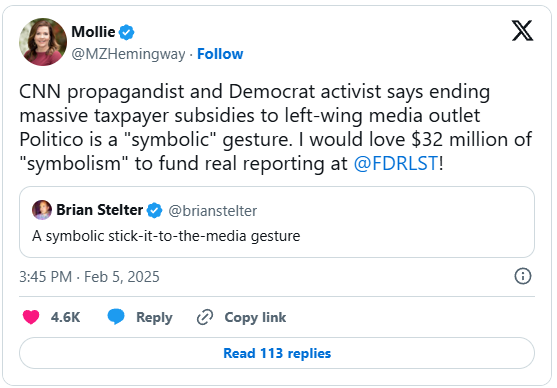Open the tweet info icon
This screenshot has height=388, width=557.
point(523,276)
